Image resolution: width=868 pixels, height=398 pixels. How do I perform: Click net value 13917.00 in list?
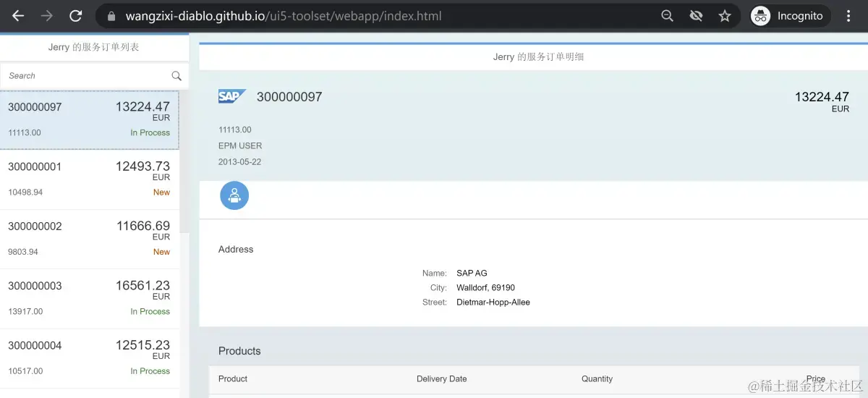click(25, 311)
